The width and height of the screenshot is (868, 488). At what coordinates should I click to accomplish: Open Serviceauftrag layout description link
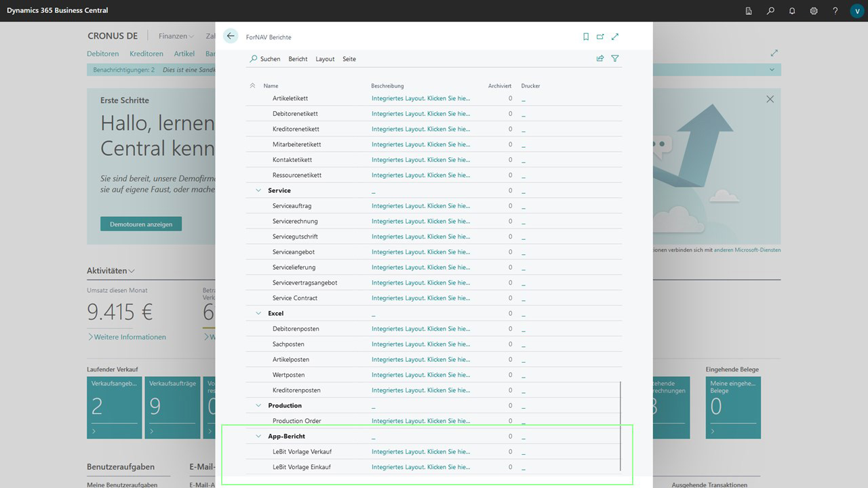420,206
